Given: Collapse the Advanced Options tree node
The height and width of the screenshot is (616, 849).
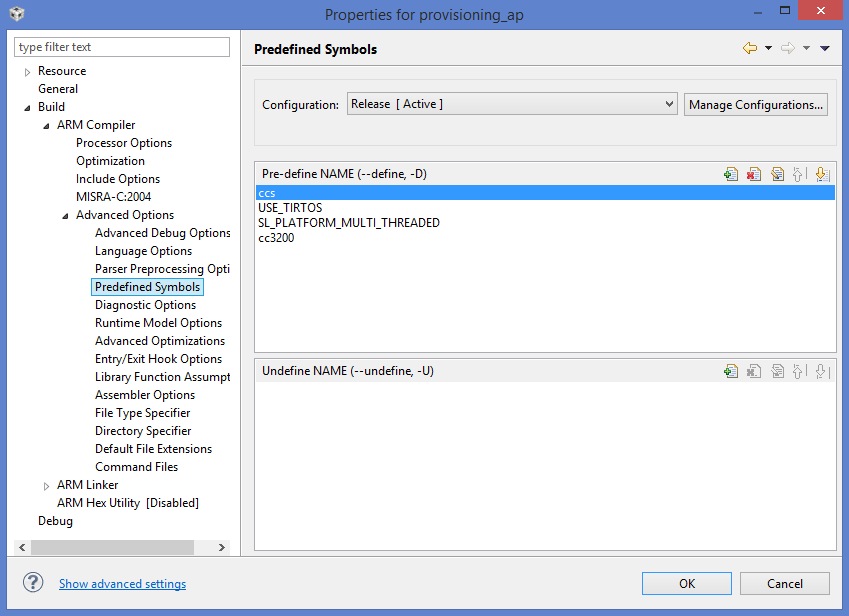Looking at the screenshot, I should coord(65,215).
